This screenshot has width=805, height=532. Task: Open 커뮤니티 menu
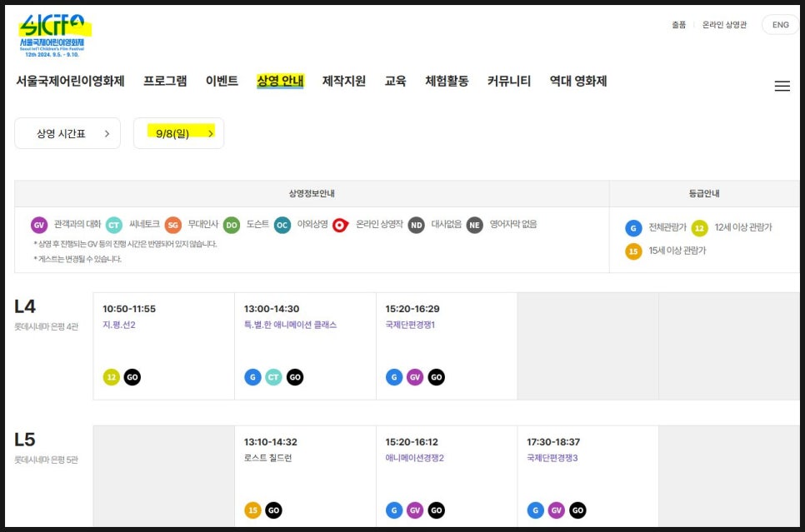click(509, 81)
